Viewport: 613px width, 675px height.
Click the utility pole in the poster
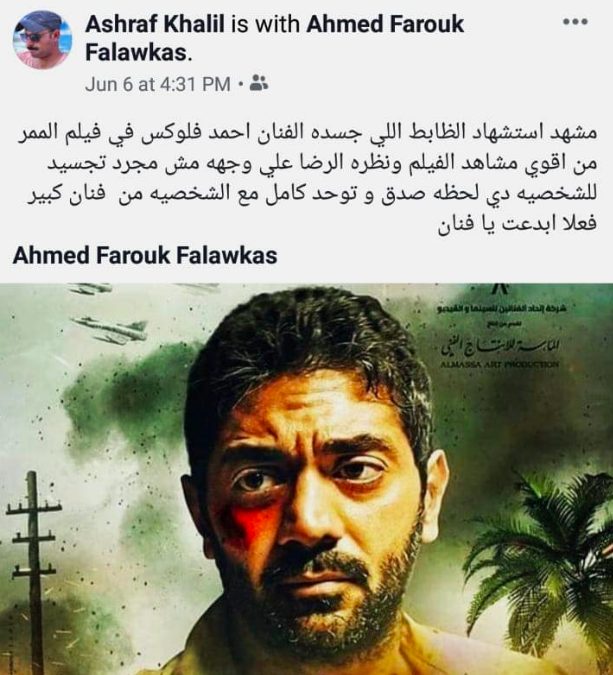coord(32,573)
